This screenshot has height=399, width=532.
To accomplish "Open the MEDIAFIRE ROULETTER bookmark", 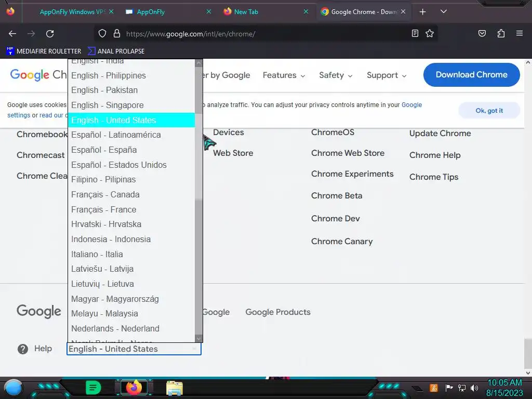I will [44, 51].
